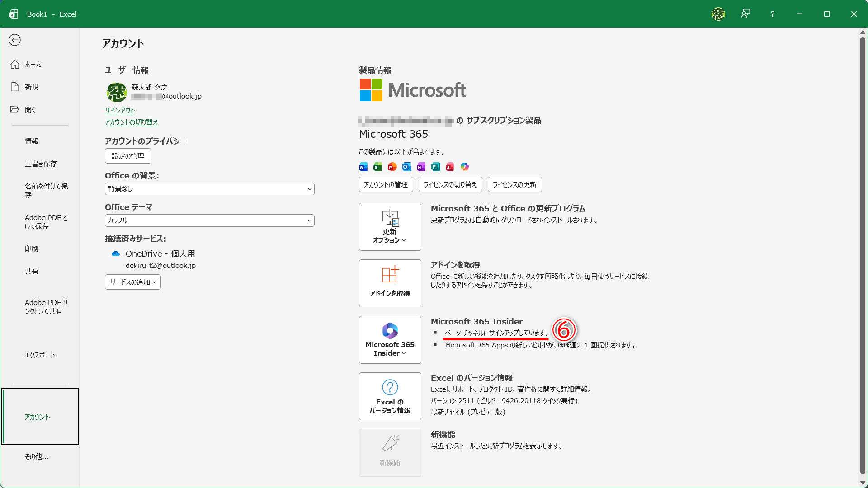Screen dimensions: 868x488
Task: Click the OneNote icon under Microsoft 365
Action: point(421,167)
